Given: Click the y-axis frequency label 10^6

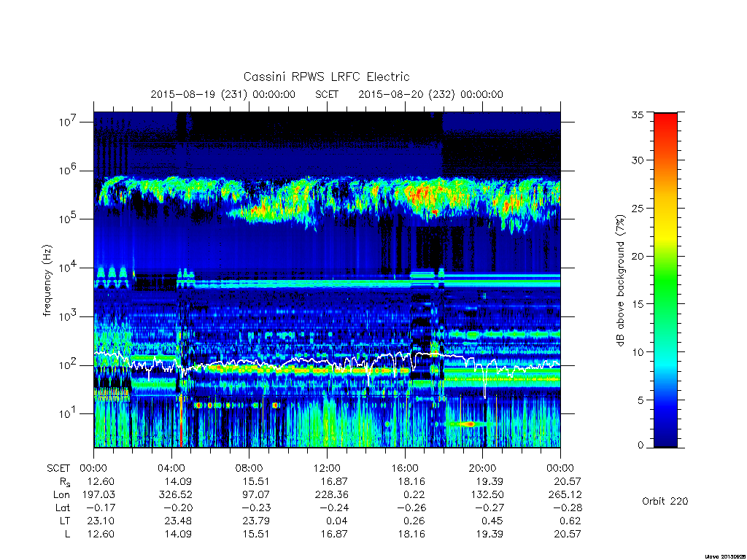Looking at the screenshot, I should [x=68, y=170].
